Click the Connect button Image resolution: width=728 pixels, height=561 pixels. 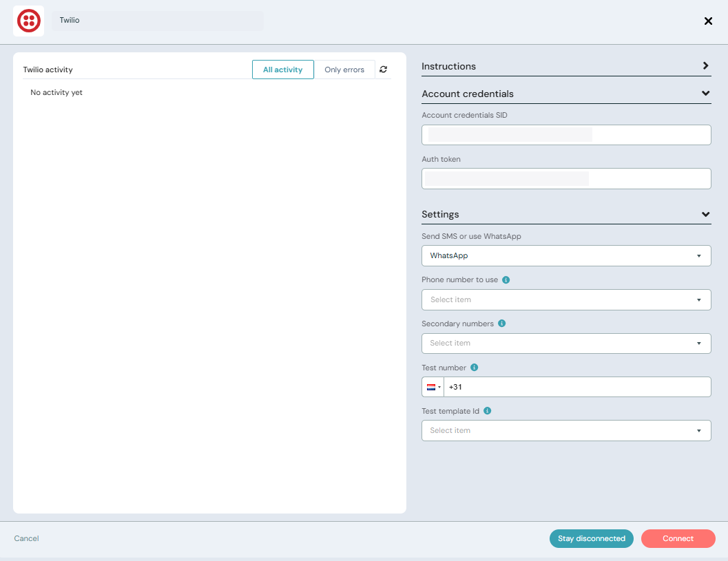(x=678, y=539)
